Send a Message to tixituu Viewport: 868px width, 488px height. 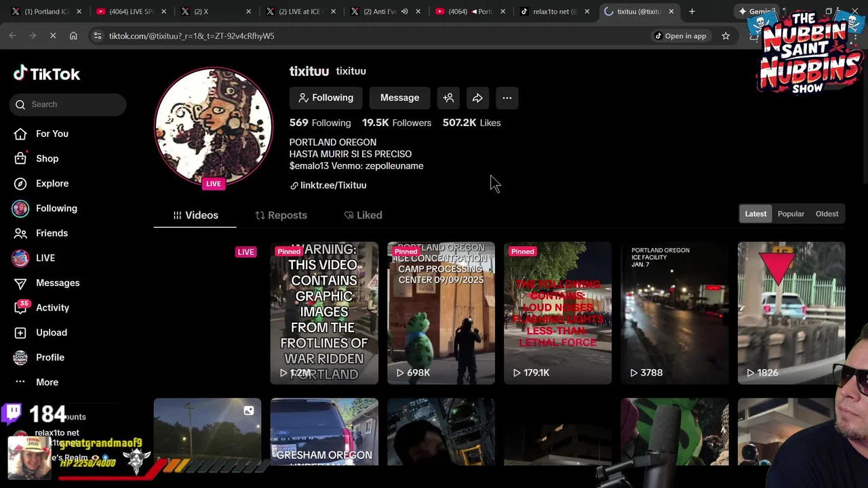point(399,98)
